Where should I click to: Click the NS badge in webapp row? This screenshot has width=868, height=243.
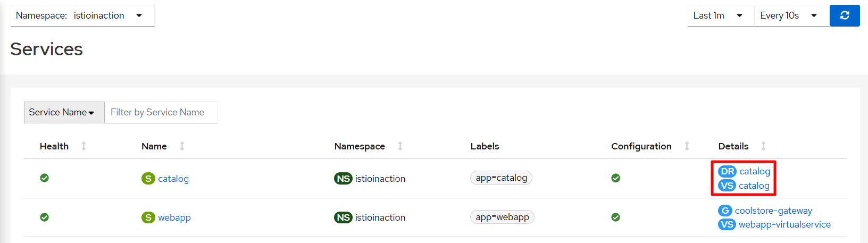(343, 217)
